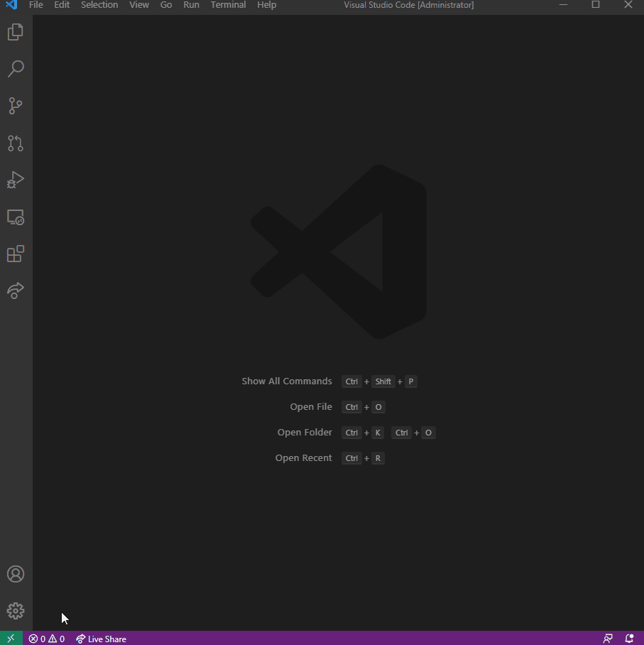The height and width of the screenshot is (645, 644).
Task: Open the Run and Debug view
Action: (16, 180)
